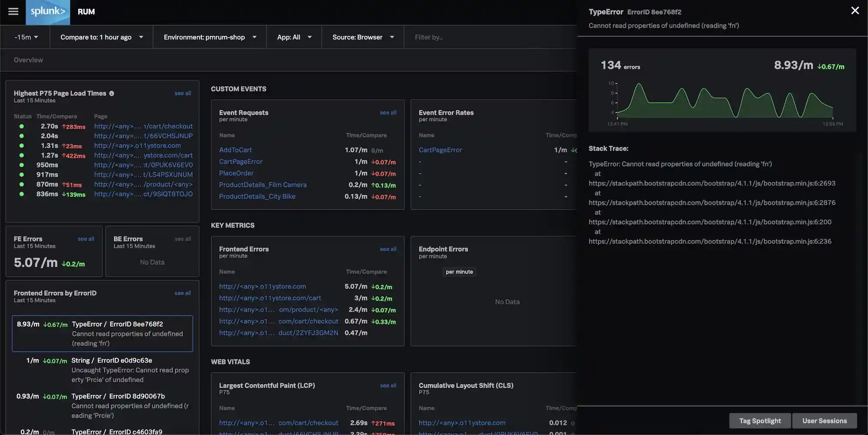See all Highest P75 Page Load Times
The width and height of the screenshot is (868, 435).
coord(183,93)
